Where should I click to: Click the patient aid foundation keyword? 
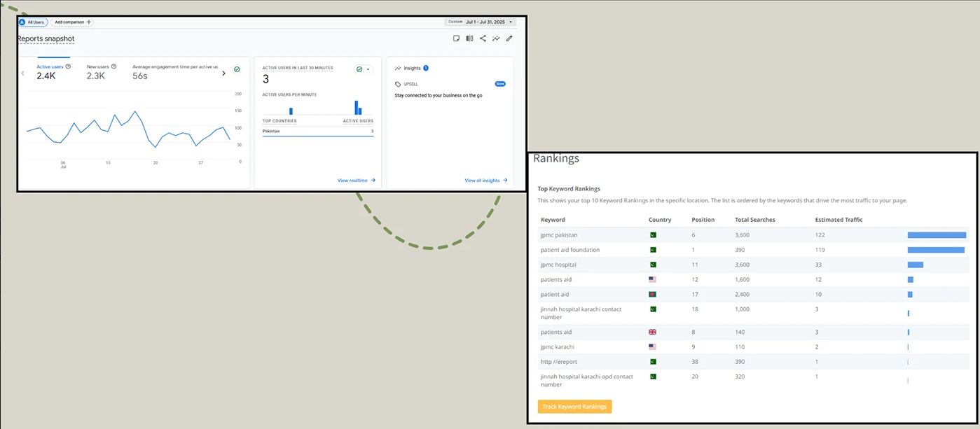tap(570, 250)
